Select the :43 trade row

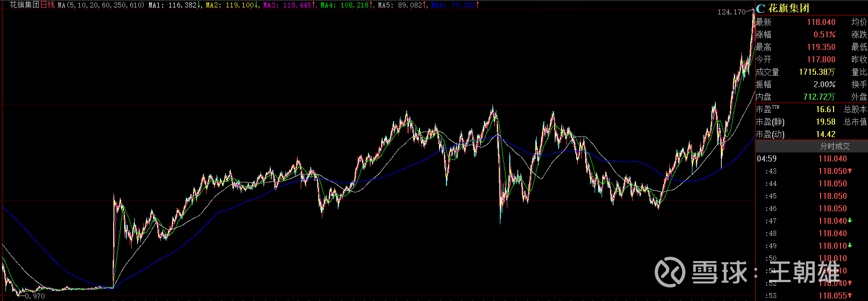tap(812, 171)
